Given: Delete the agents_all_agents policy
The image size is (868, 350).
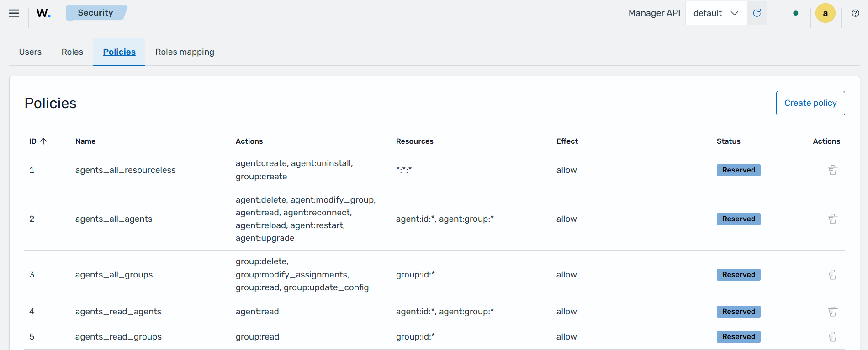Looking at the screenshot, I should (833, 219).
